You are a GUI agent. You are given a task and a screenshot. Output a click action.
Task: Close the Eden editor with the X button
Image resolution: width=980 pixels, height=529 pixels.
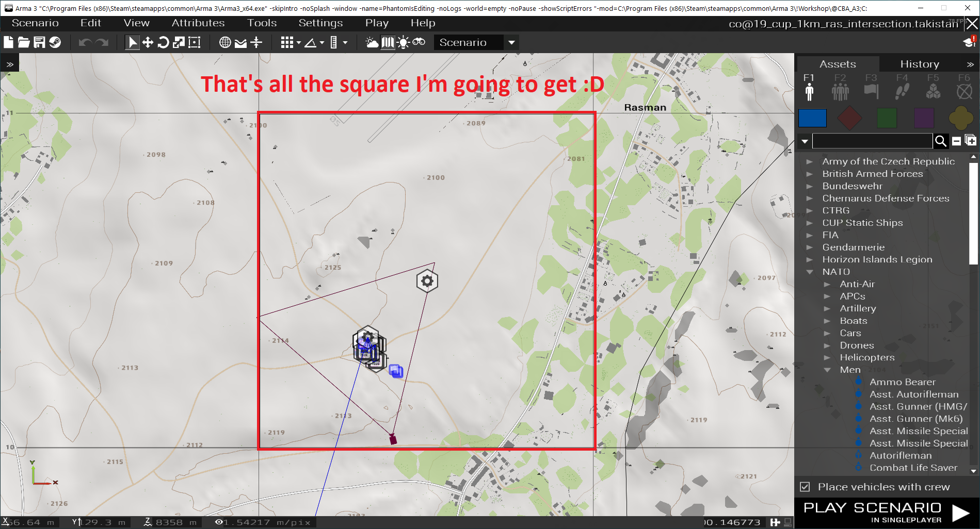972,24
